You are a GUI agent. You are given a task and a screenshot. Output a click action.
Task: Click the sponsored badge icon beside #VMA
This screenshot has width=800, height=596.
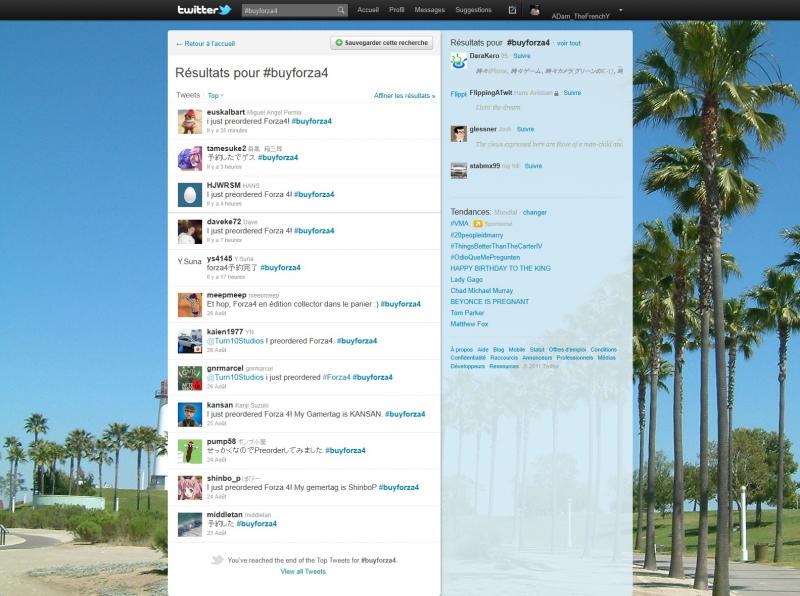478,224
